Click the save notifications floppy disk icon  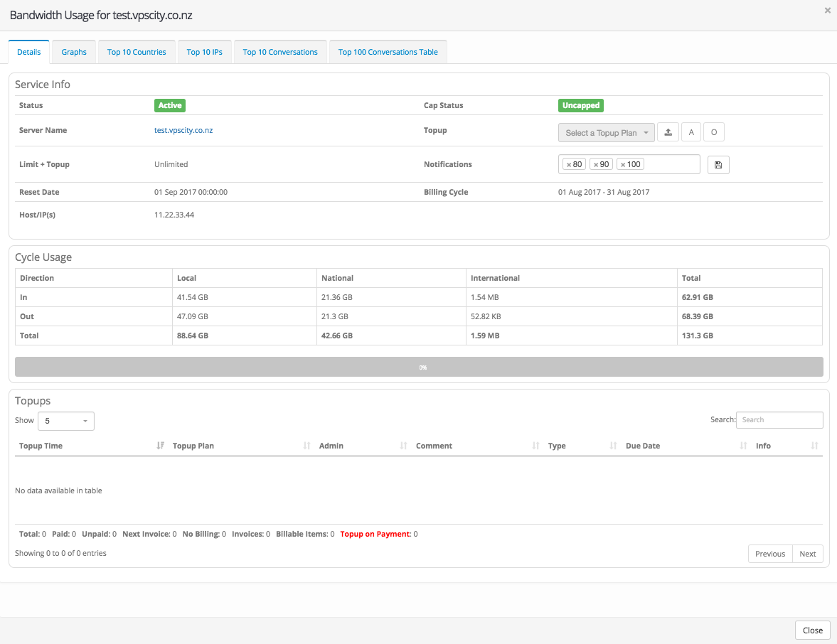(718, 165)
